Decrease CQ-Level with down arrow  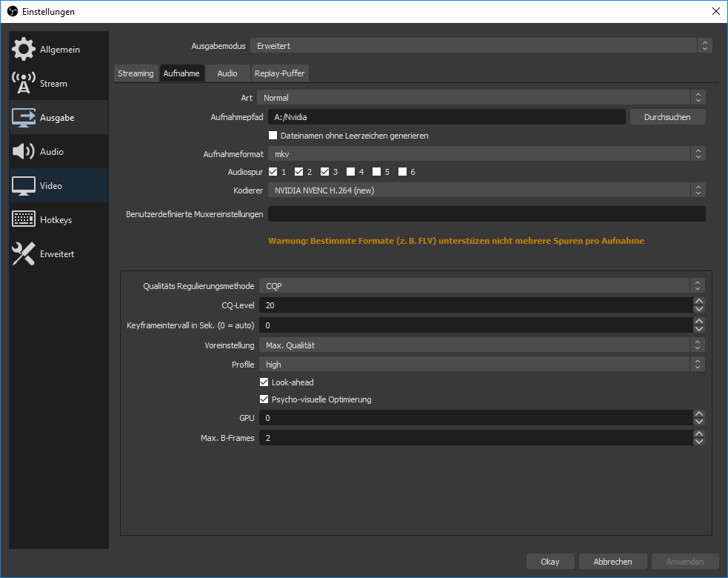click(699, 309)
